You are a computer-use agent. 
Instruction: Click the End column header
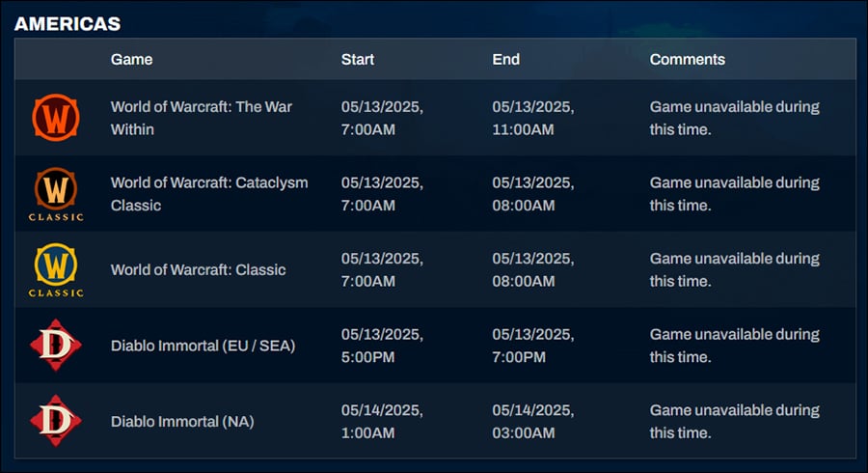coord(506,59)
